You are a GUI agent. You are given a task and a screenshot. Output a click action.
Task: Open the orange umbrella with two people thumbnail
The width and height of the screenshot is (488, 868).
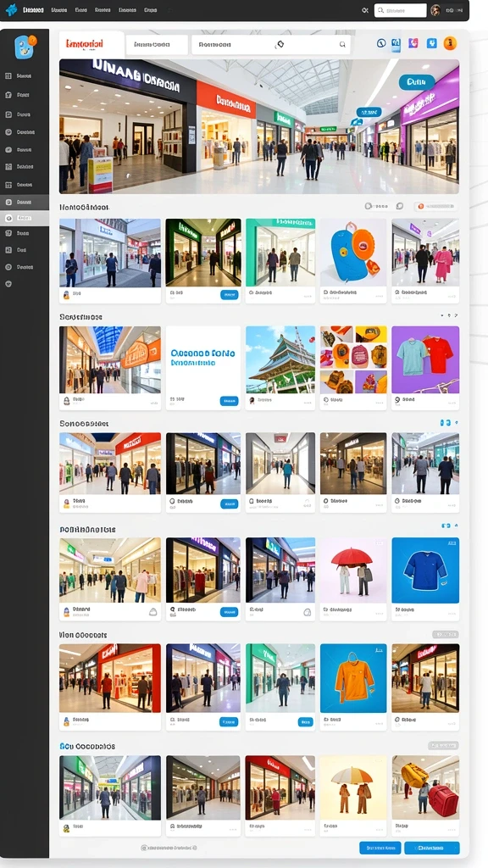[353, 787]
